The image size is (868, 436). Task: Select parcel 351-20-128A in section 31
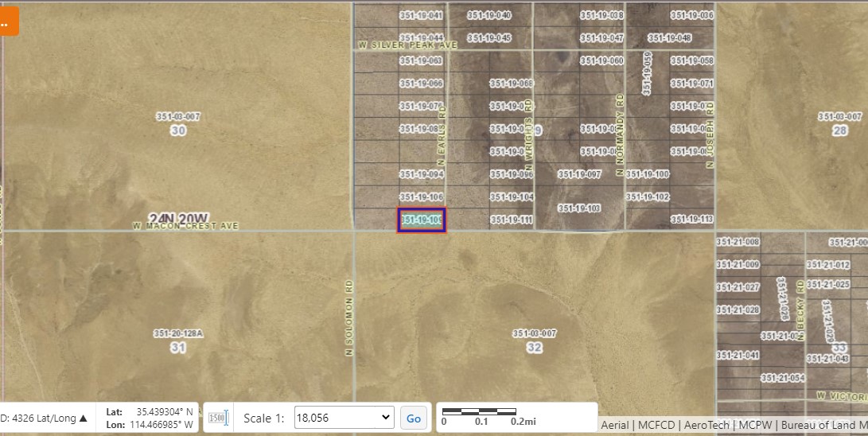pos(178,333)
